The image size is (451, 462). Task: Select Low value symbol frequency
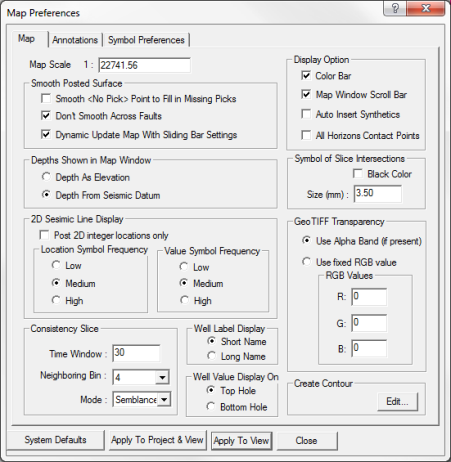[x=184, y=266]
